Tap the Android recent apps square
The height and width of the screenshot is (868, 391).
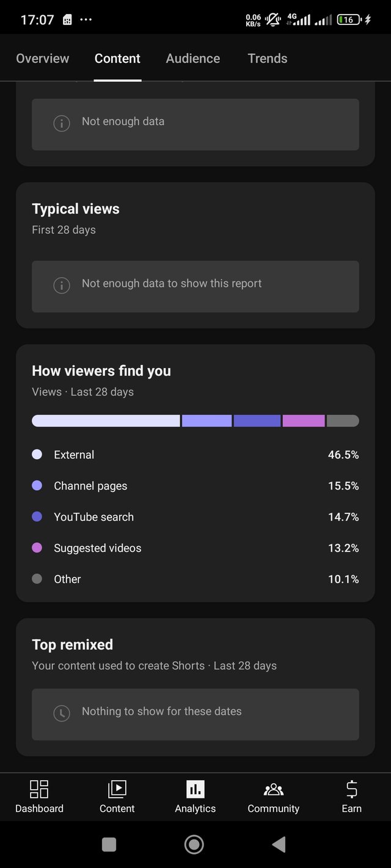(x=109, y=844)
